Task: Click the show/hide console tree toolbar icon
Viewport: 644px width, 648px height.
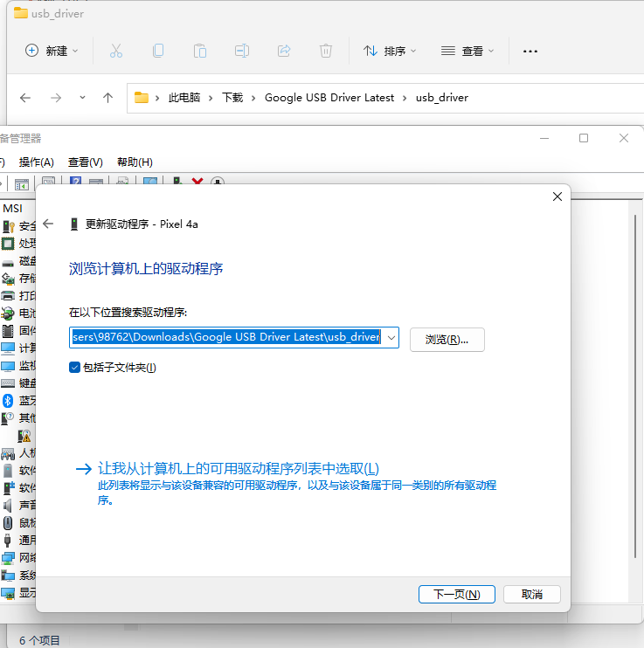Action: coord(22,184)
